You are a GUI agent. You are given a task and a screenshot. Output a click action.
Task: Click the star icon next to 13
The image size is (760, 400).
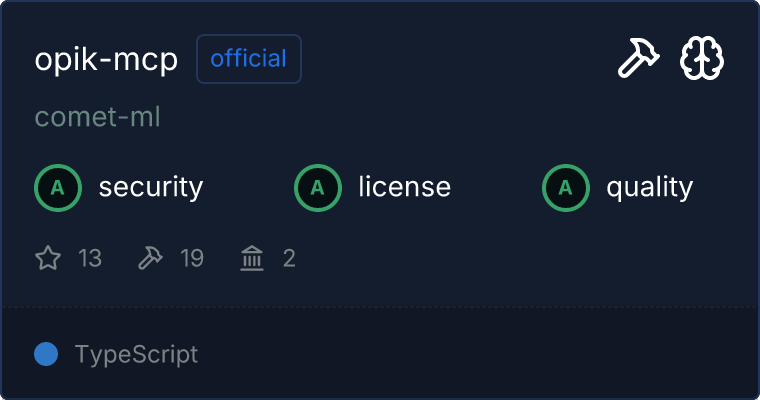coord(48,259)
